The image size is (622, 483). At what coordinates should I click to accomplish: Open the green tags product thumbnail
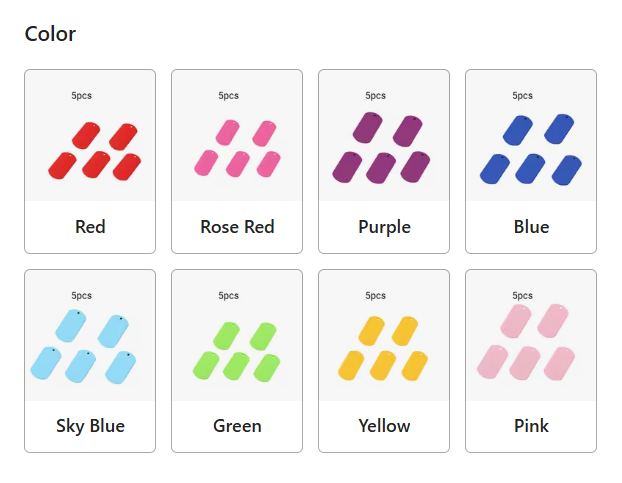[237, 335]
